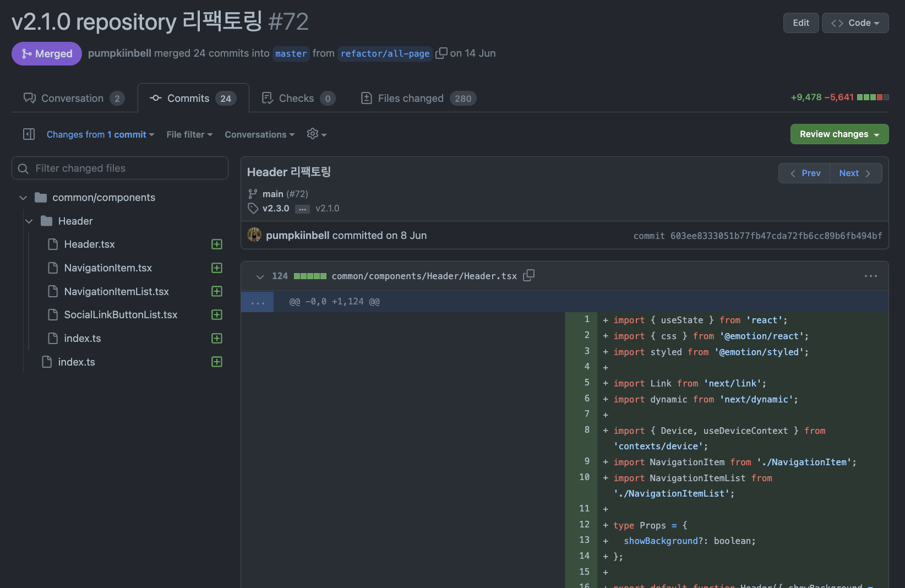Click the added-file icon beside NavigationItem.tsx
Viewport: 905px width, 588px height.
pos(217,268)
